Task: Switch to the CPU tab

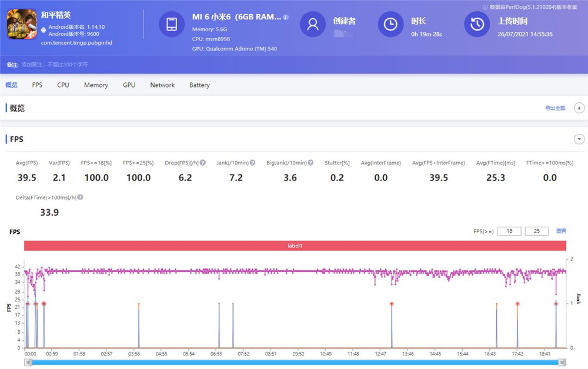Action: coord(63,85)
